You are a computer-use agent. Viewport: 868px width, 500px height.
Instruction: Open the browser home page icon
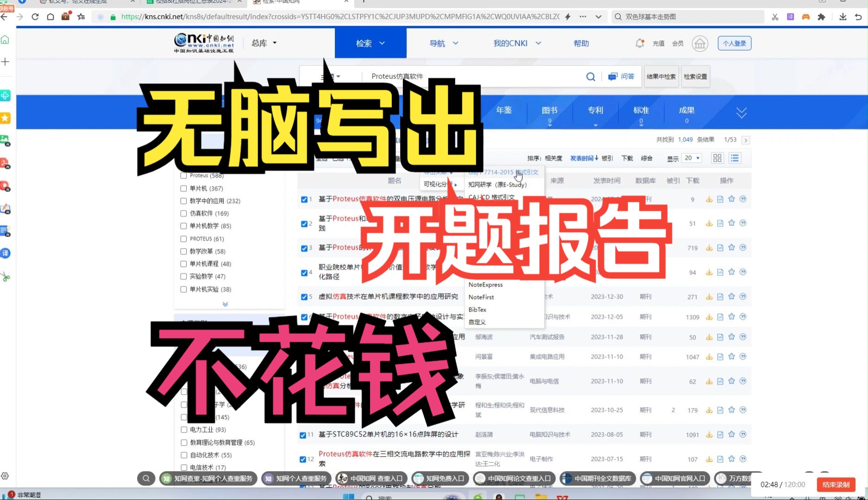tap(50, 17)
